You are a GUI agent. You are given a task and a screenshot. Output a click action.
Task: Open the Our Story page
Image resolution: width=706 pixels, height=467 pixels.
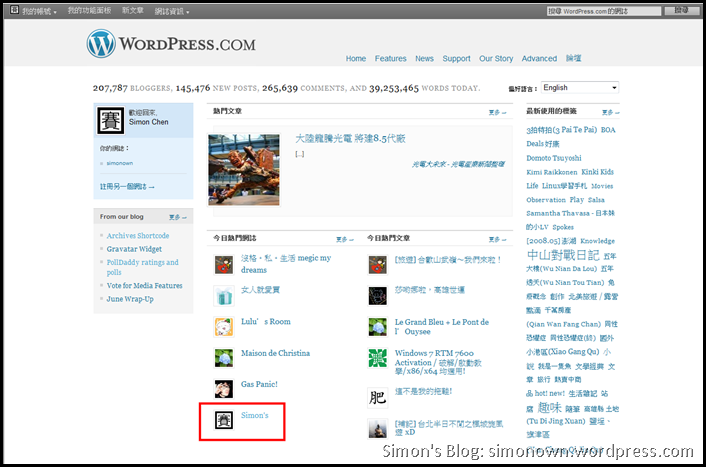click(496, 59)
